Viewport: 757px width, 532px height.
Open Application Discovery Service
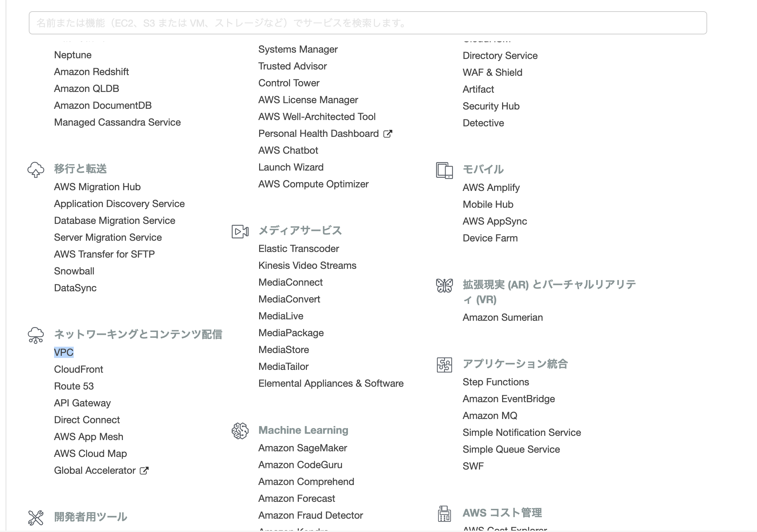pyautogui.click(x=119, y=204)
